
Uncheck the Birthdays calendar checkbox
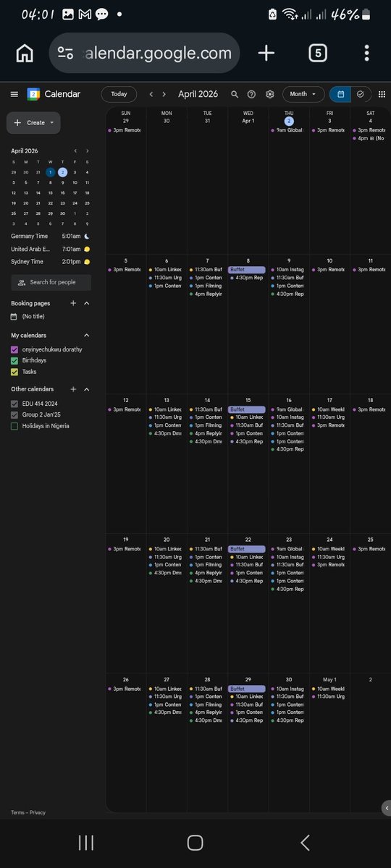pyautogui.click(x=14, y=360)
